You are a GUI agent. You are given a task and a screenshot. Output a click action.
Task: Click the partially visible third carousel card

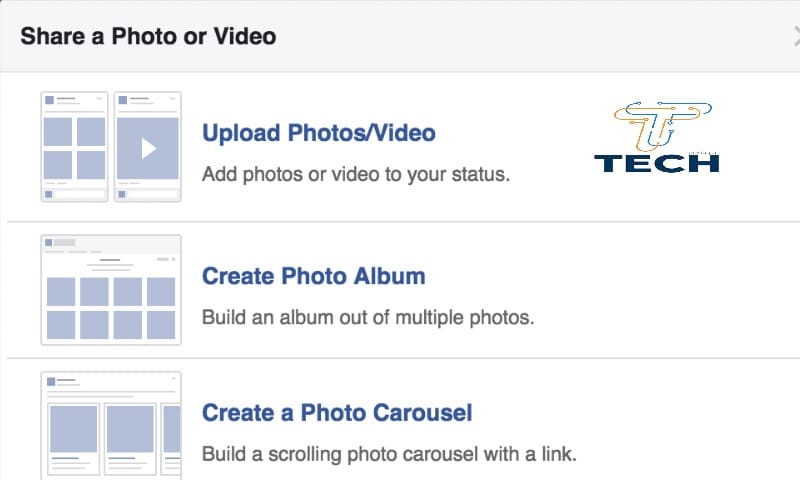172,432
